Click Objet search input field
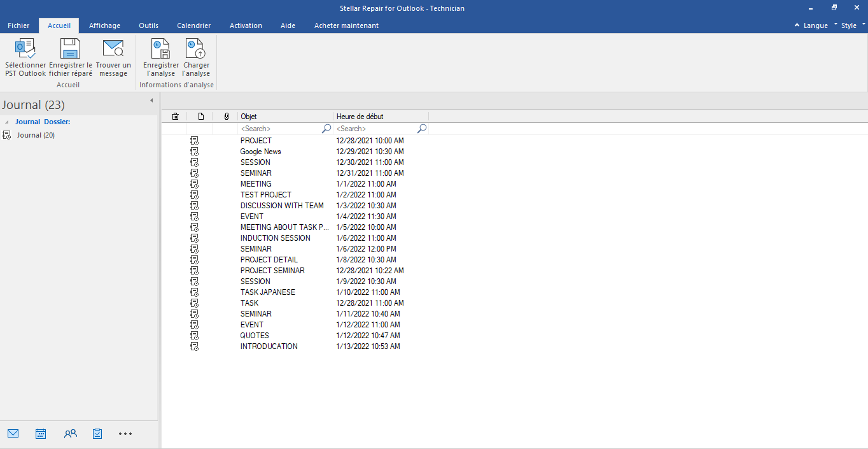The width and height of the screenshot is (868, 449). pyautogui.click(x=280, y=129)
